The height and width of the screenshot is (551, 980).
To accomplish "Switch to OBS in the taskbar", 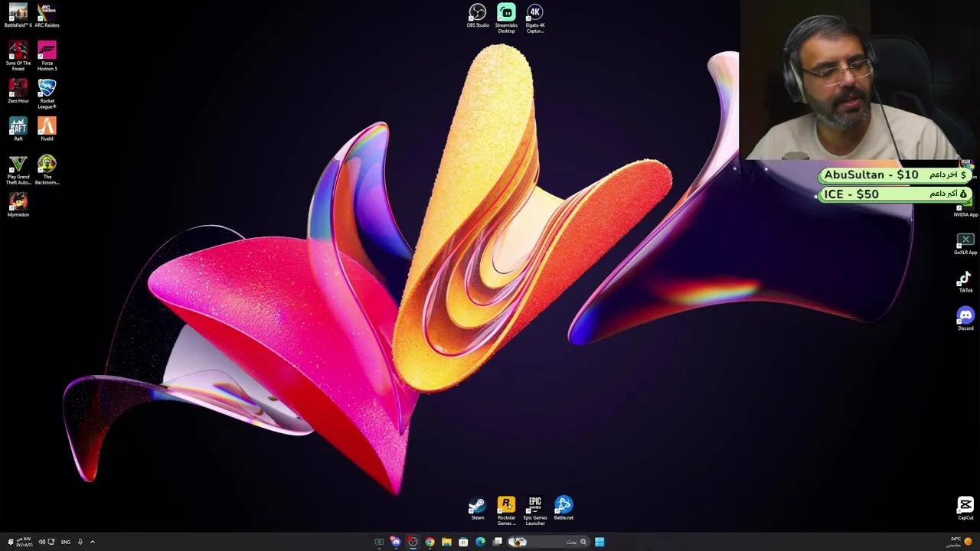I will [413, 542].
